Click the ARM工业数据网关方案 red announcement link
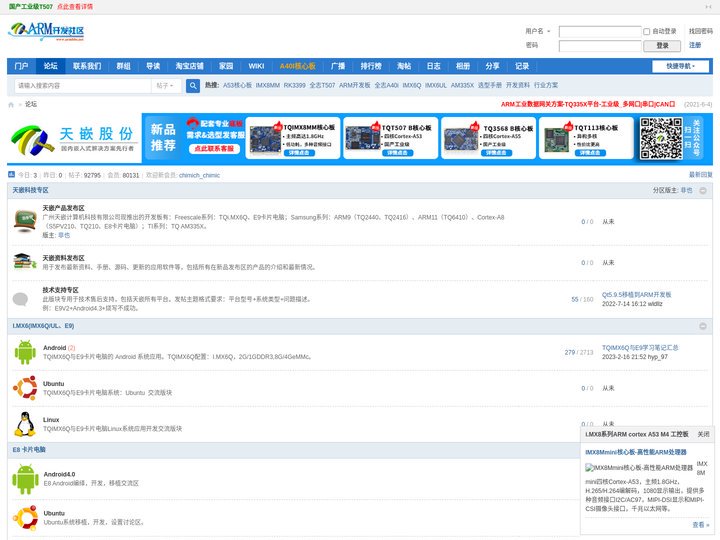 coord(588,105)
